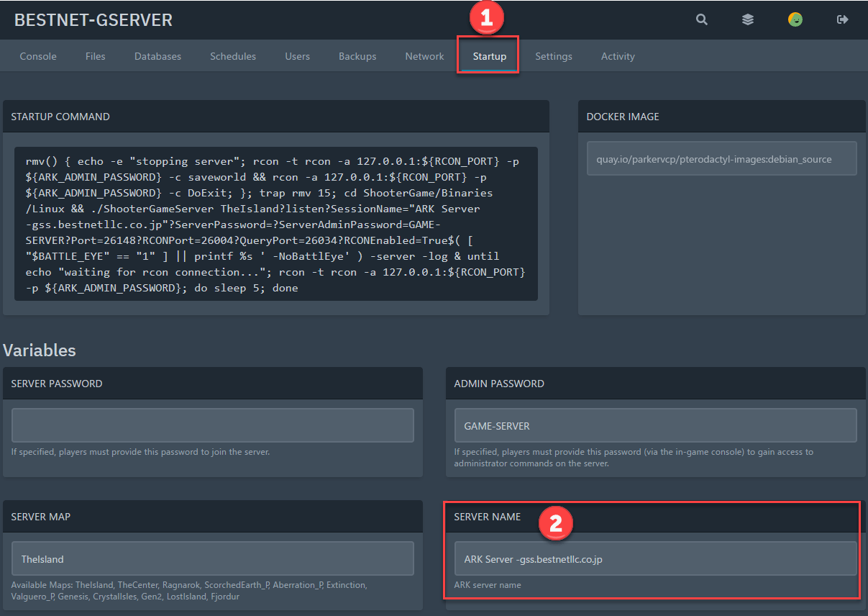Click the Server Map field showing TheIsland

[x=212, y=558]
